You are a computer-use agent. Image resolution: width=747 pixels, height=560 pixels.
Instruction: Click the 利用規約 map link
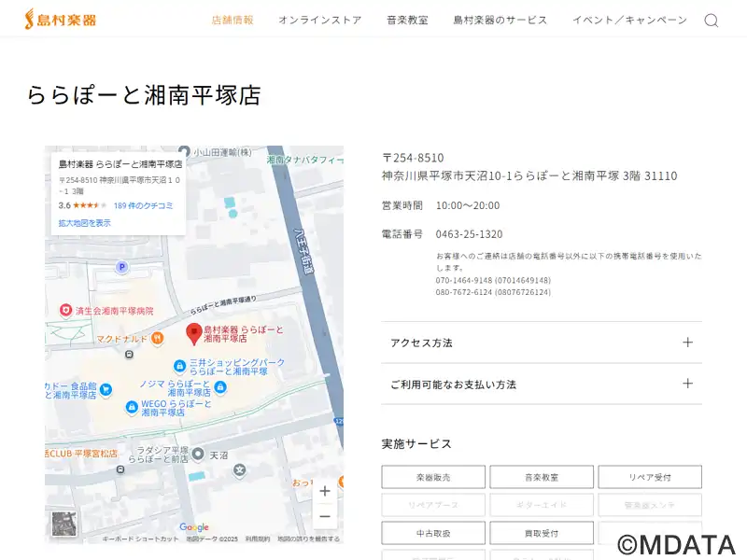click(x=258, y=539)
